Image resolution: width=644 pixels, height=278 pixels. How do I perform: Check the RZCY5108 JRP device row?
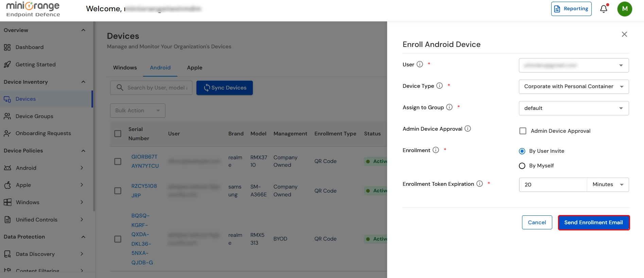(118, 191)
